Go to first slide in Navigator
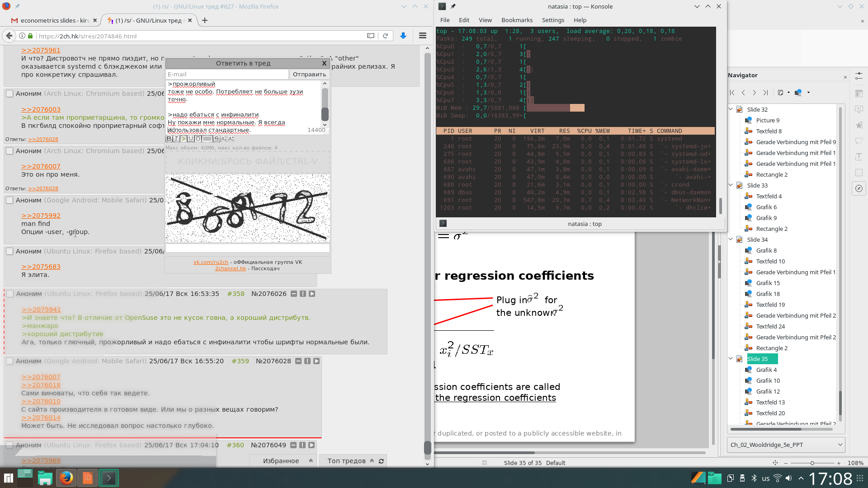 [x=732, y=93]
